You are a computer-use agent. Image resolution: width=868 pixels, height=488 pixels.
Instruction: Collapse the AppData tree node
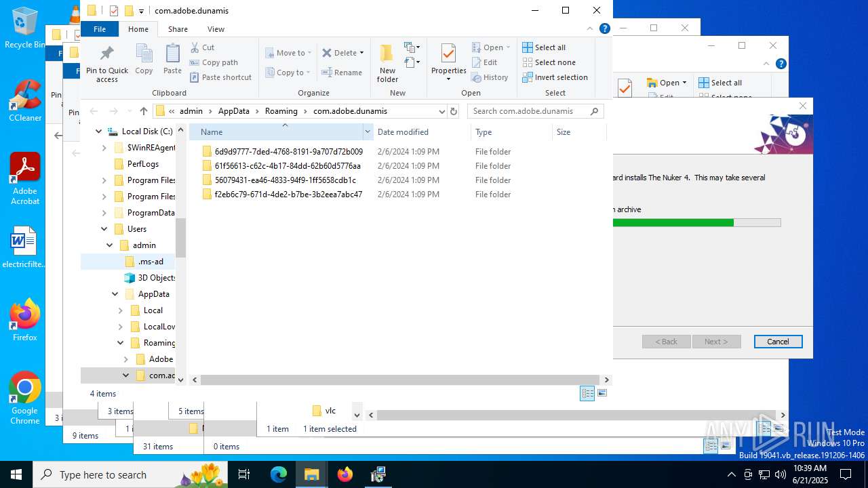[115, 294]
